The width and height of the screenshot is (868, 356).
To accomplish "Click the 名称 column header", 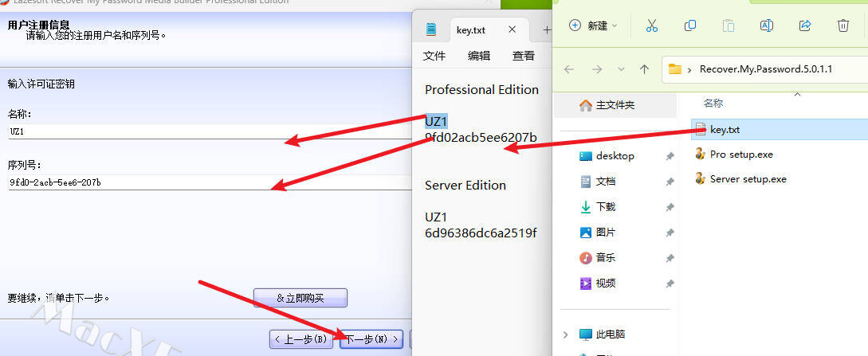I will point(713,103).
